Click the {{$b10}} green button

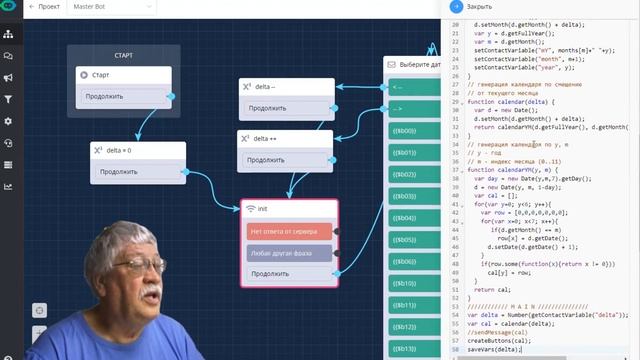(x=414, y=283)
